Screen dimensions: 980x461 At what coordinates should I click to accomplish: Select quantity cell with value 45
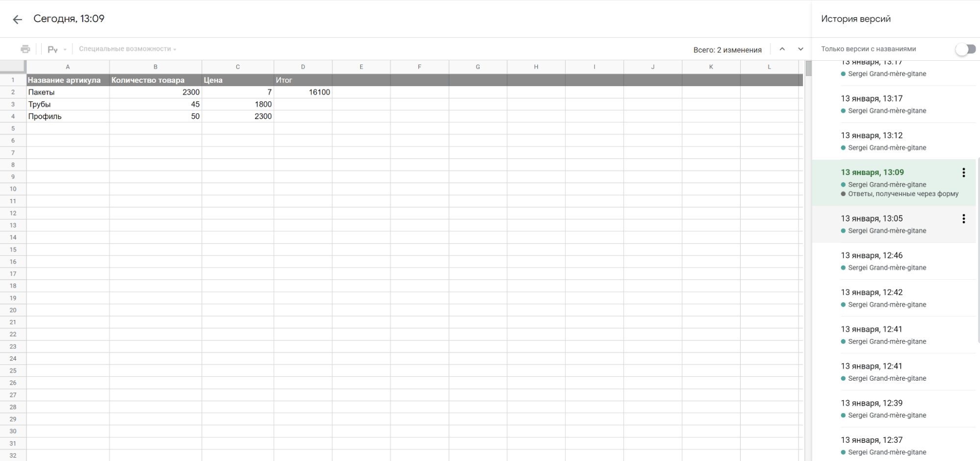click(x=155, y=104)
